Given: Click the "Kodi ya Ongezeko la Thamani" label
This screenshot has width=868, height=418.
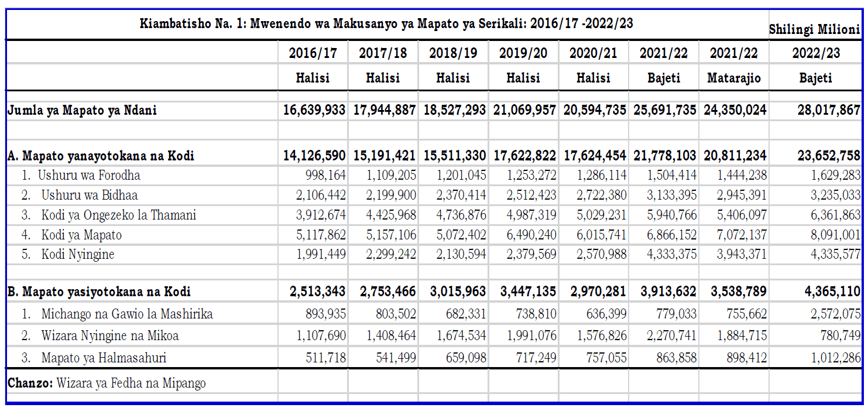Looking at the screenshot, I should coord(119,215).
